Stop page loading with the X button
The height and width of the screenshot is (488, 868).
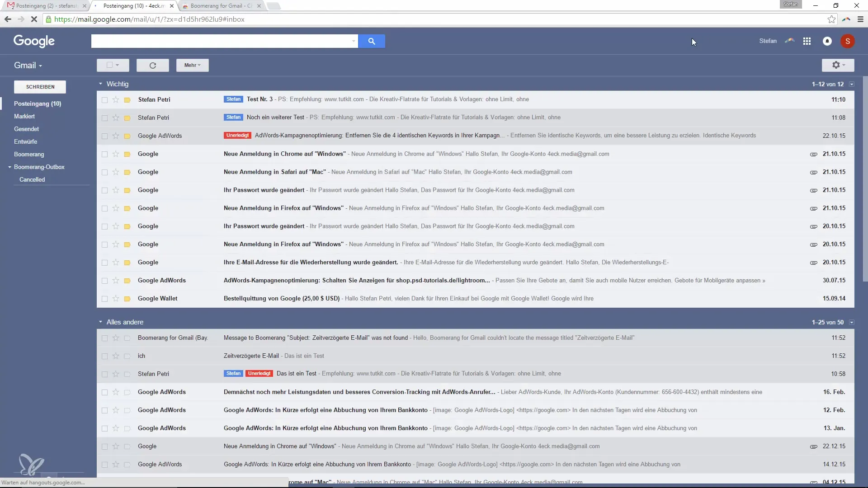34,19
